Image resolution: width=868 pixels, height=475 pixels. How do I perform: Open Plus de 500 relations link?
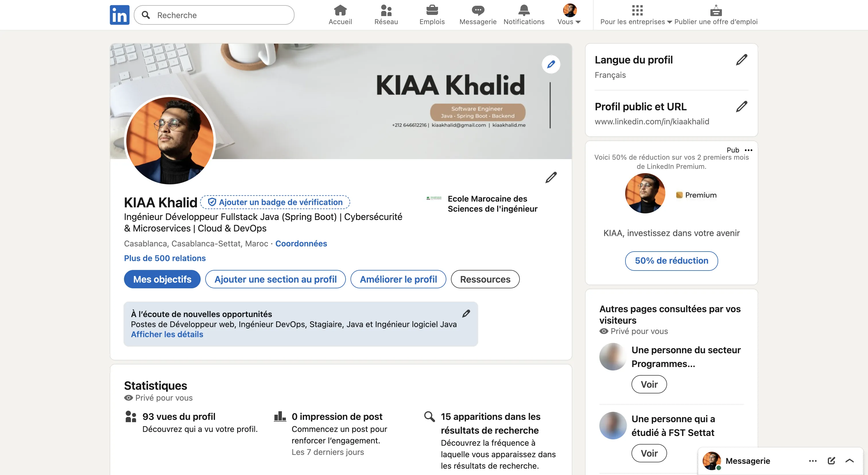(165, 258)
